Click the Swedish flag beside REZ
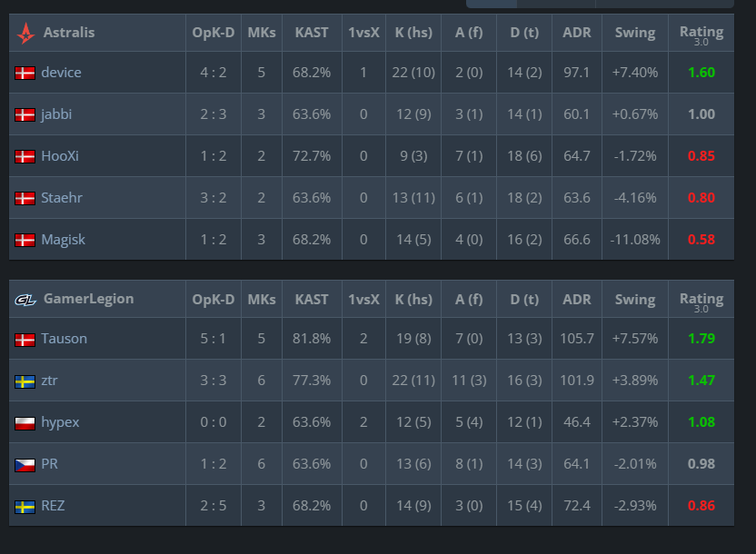The width and height of the screenshot is (756, 554). (x=25, y=506)
